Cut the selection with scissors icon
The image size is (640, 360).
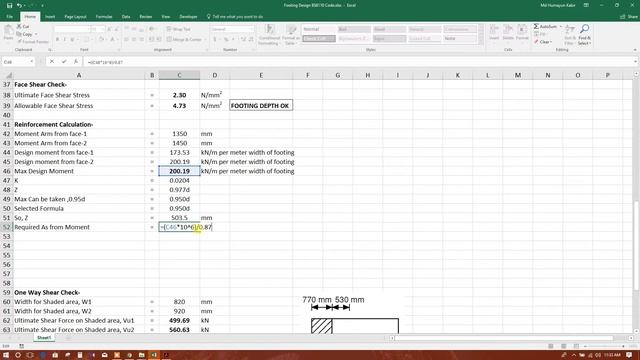[x=23, y=27]
